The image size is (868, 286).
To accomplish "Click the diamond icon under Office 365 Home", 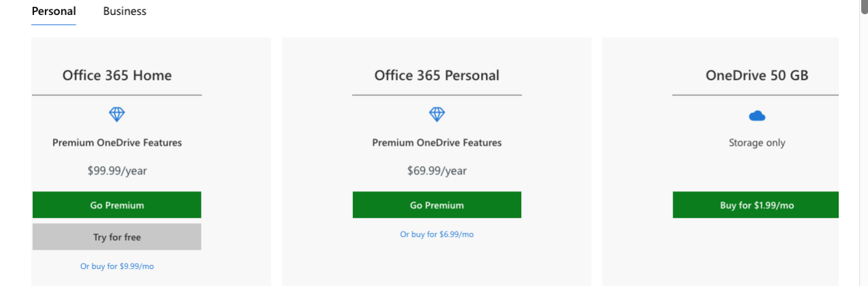I will click(117, 114).
